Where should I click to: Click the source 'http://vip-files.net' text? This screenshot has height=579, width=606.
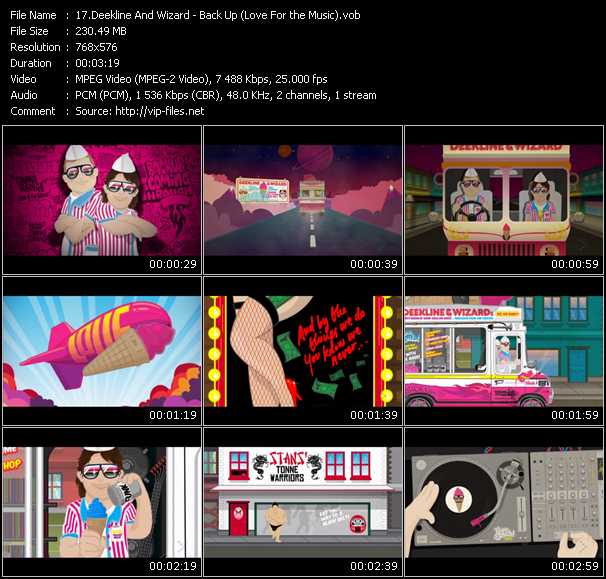pyautogui.click(x=160, y=111)
